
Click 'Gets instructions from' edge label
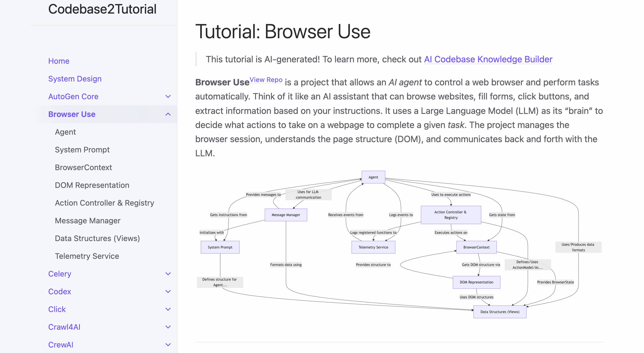pyautogui.click(x=229, y=215)
